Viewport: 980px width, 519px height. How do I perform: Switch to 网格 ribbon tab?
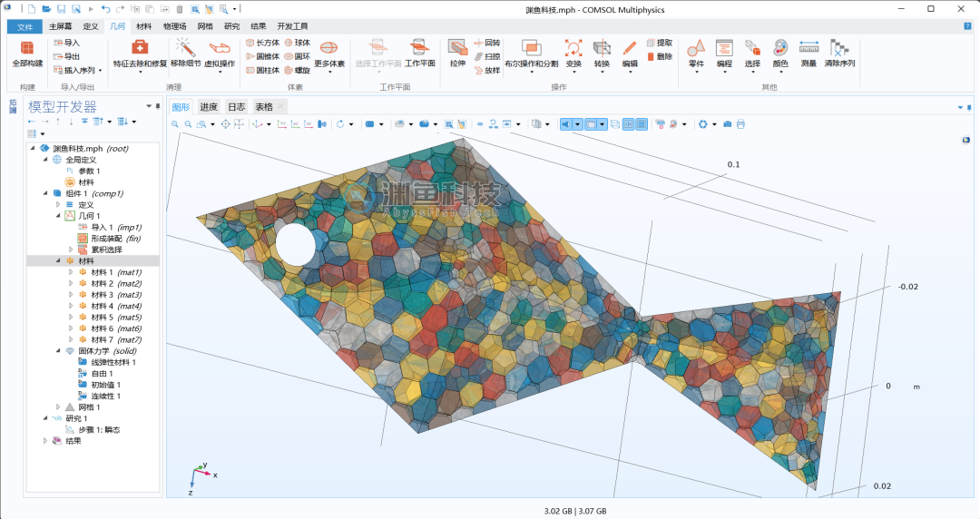point(205,26)
